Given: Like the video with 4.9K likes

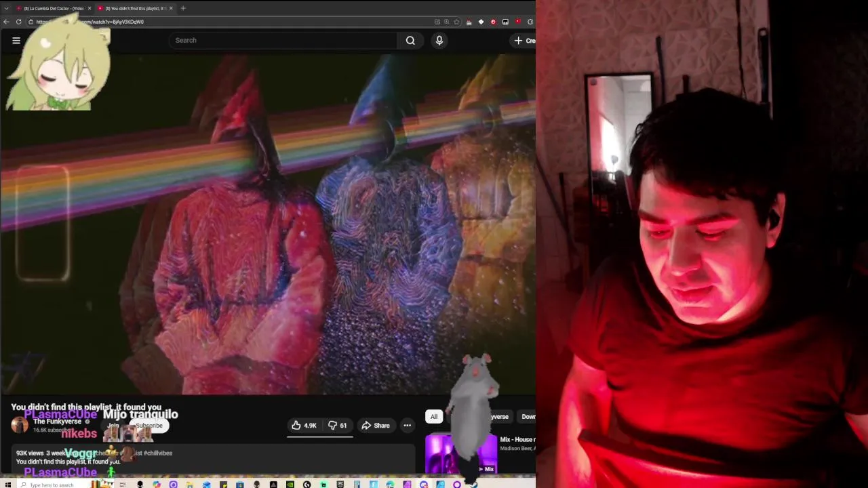Looking at the screenshot, I should click(304, 426).
